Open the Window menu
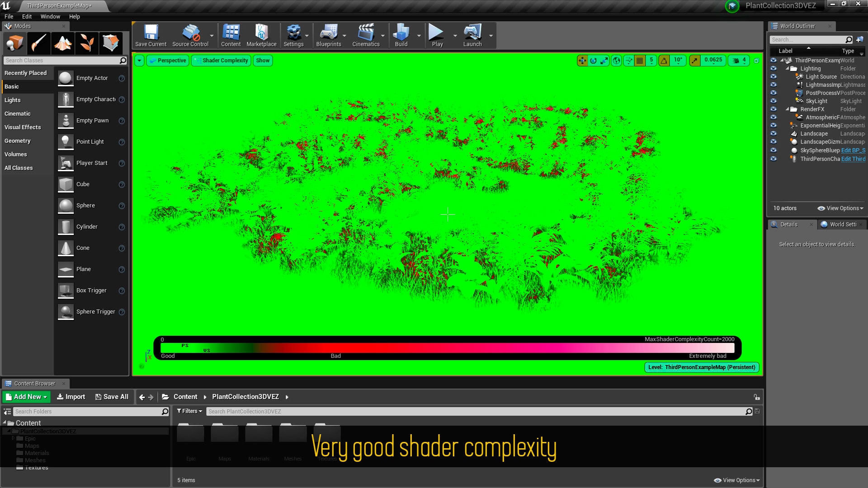The image size is (868, 488). click(x=50, y=17)
